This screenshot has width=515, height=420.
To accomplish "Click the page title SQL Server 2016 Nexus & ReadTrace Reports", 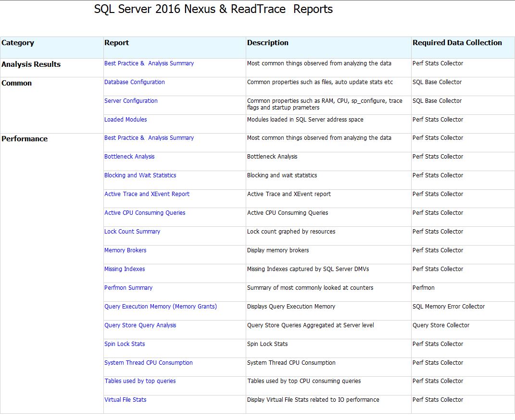I will [214, 9].
